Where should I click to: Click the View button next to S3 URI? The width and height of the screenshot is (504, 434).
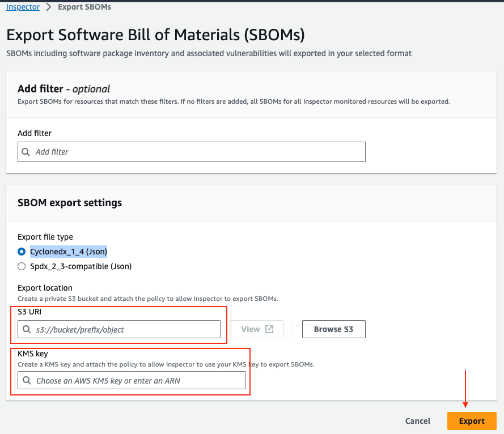[256, 329]
